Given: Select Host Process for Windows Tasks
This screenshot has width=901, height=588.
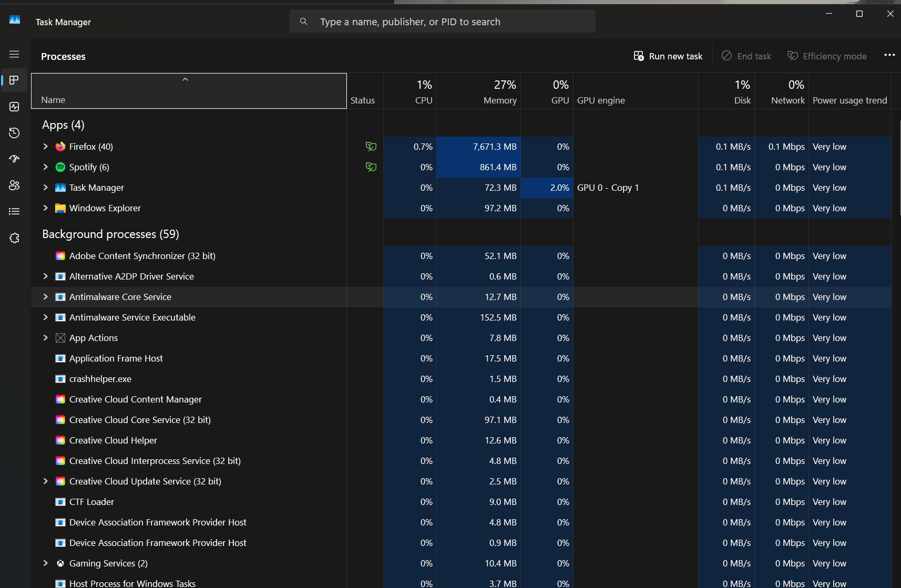Looking at the screenshot, I should [461, 582].
